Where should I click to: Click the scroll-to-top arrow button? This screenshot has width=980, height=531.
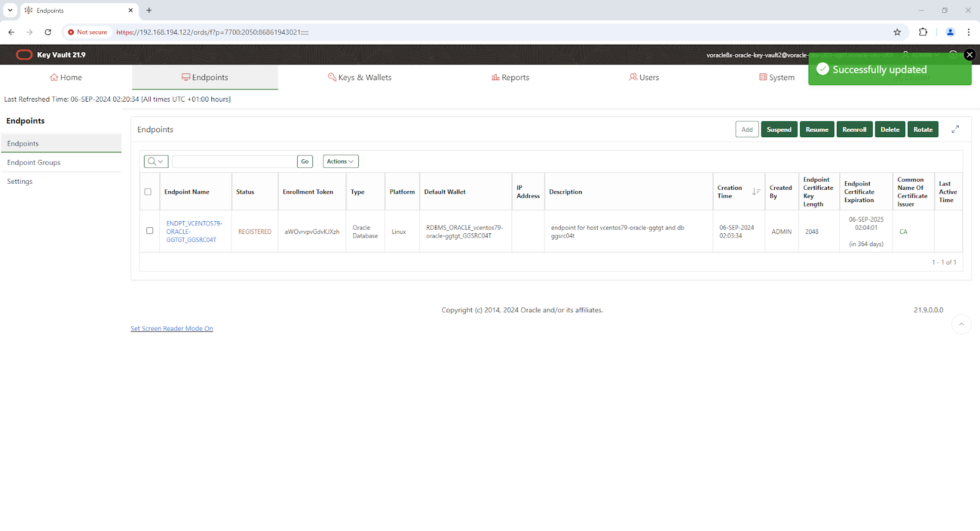[x=961, y=324]
